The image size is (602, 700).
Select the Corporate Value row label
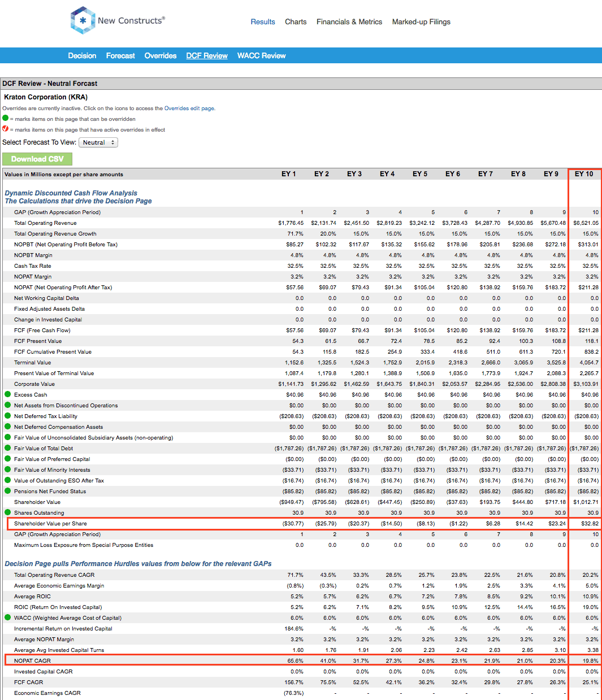click(34, 384)
